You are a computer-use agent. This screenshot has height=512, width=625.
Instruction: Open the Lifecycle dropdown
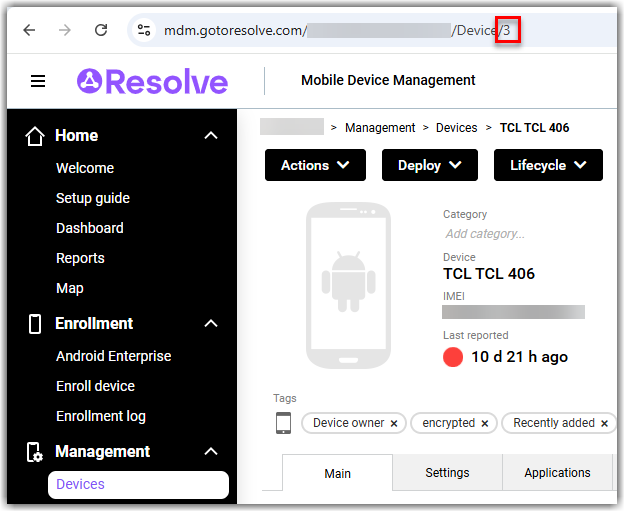(548, 165)
